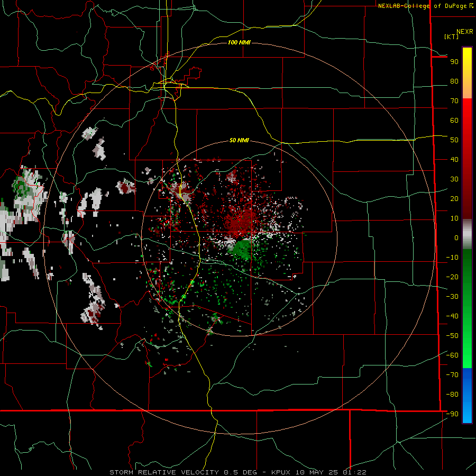Click the -10 label on the velocity scale
The height and width of the screenshot is (476, 476).
(x=452, y=258)
